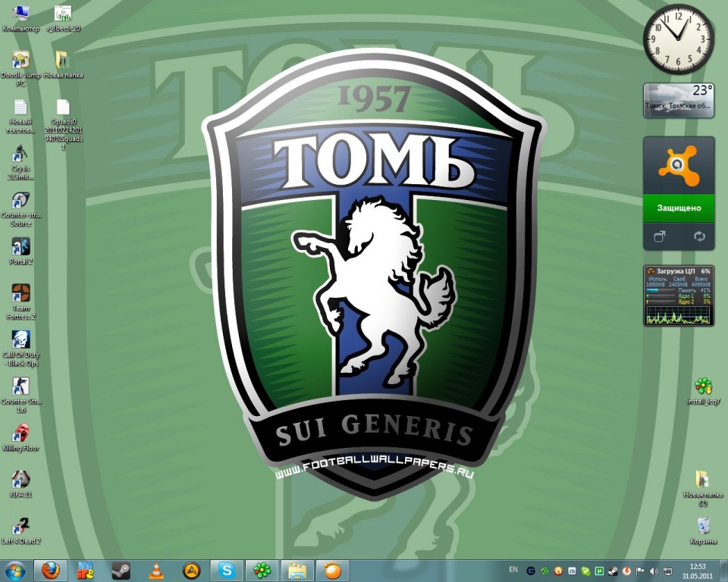Click the ICQ flower icon in the system tray
This screenshot has width=728, height=582.
click(x=544, y=571)
